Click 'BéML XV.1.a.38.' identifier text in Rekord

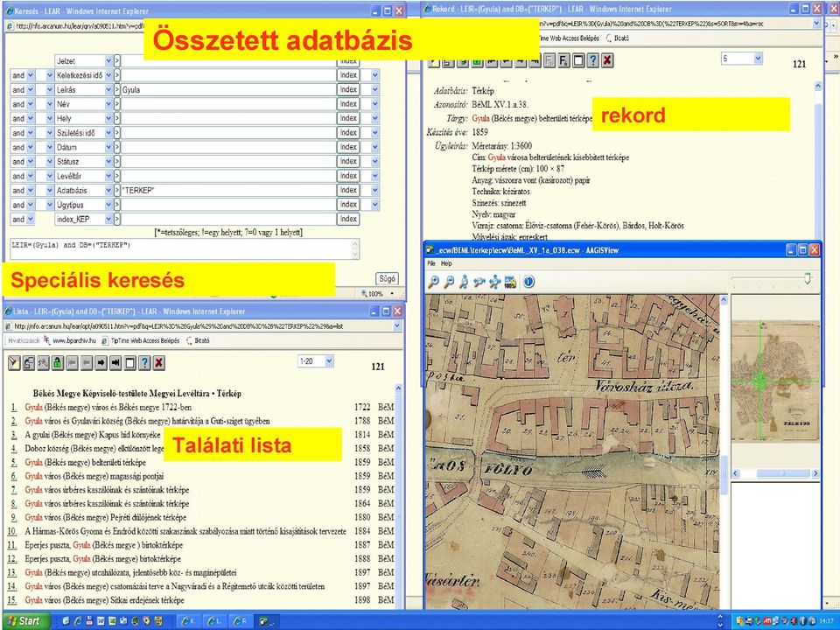500,104
